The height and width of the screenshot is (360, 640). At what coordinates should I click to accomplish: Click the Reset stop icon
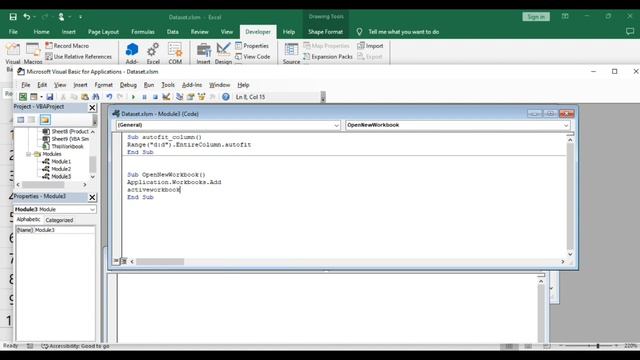[x=155, y=97]
